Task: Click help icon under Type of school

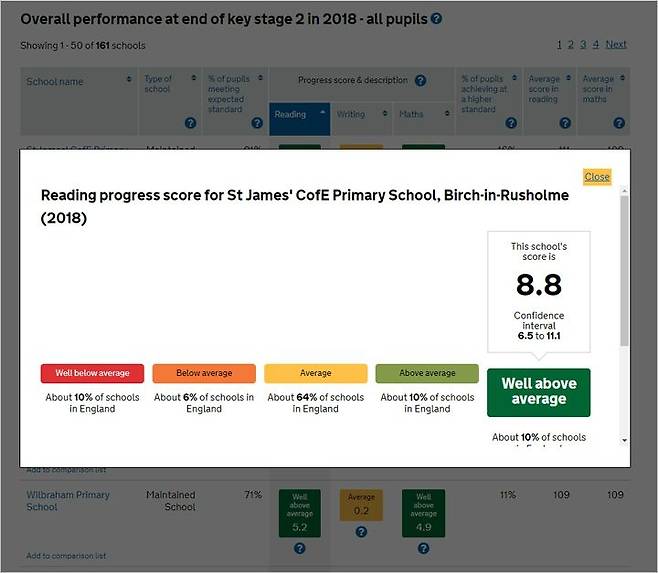Action: pos(190,123)
